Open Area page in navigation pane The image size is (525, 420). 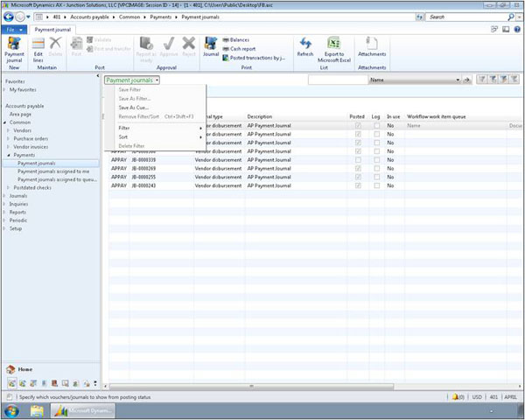(20, 115)
